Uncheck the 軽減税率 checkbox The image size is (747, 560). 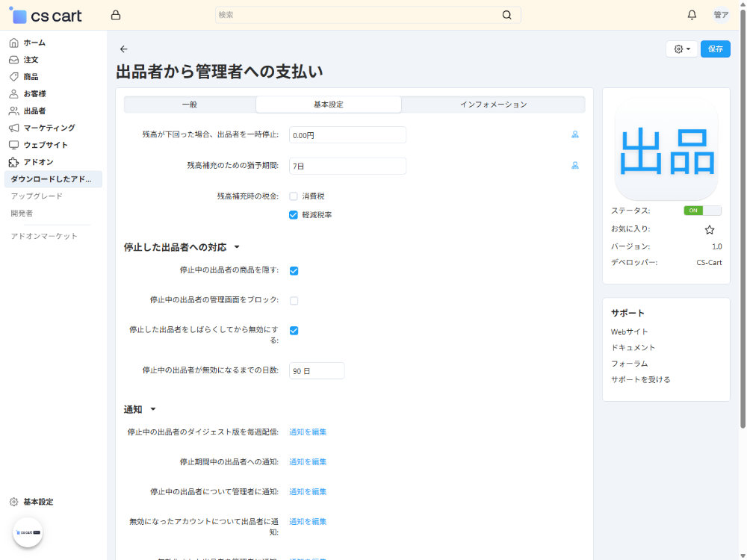coord(294,215)
